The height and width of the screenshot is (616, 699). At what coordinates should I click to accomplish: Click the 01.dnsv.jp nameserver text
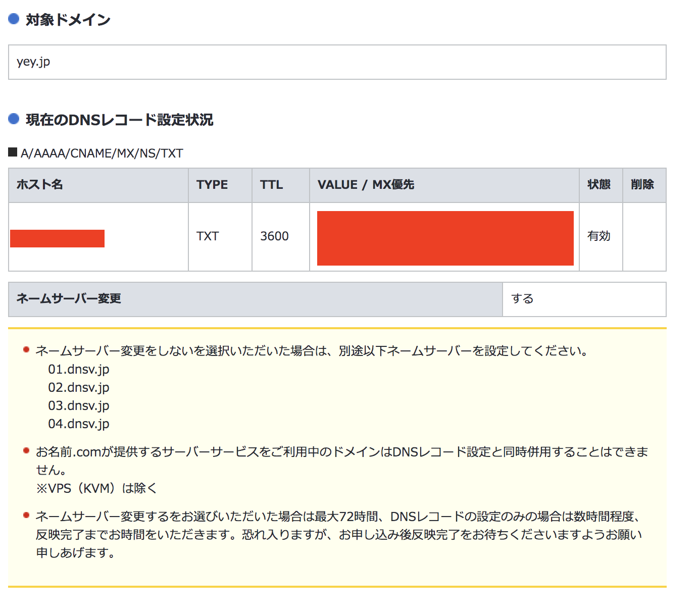[x=79, y=369]
